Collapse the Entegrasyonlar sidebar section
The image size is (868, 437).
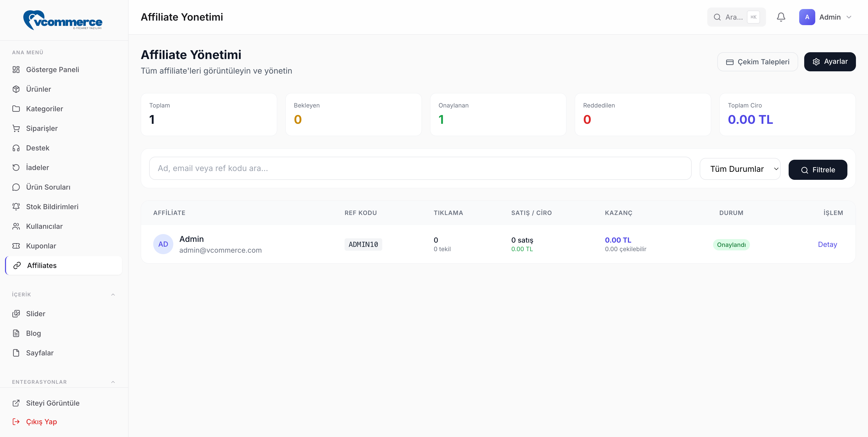[113, 382]
